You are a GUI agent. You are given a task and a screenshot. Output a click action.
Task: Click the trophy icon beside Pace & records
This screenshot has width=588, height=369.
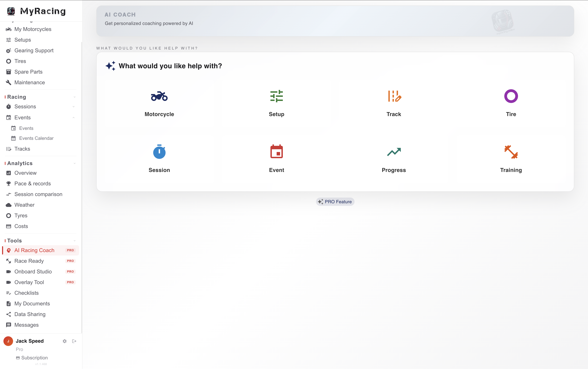click(x=9, y=183)
